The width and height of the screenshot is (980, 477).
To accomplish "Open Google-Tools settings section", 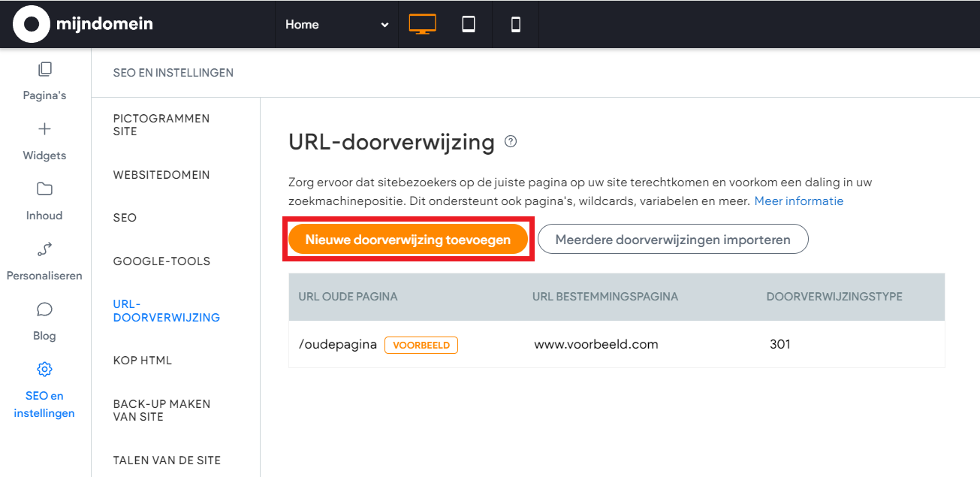I will point(161,261).
